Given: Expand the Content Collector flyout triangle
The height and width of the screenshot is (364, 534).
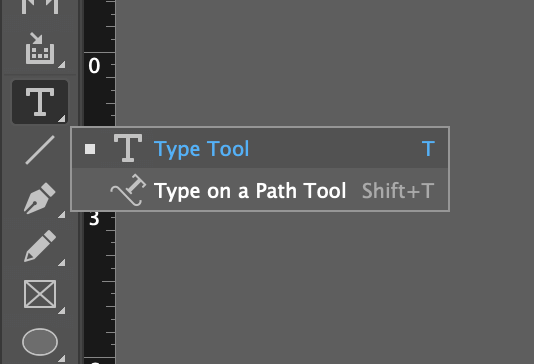Looking at the screenshot, I should click(x=61, y=64).
